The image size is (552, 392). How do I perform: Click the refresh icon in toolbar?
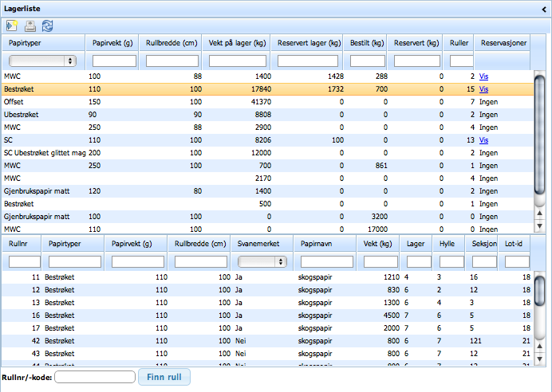tap(47, 25)
